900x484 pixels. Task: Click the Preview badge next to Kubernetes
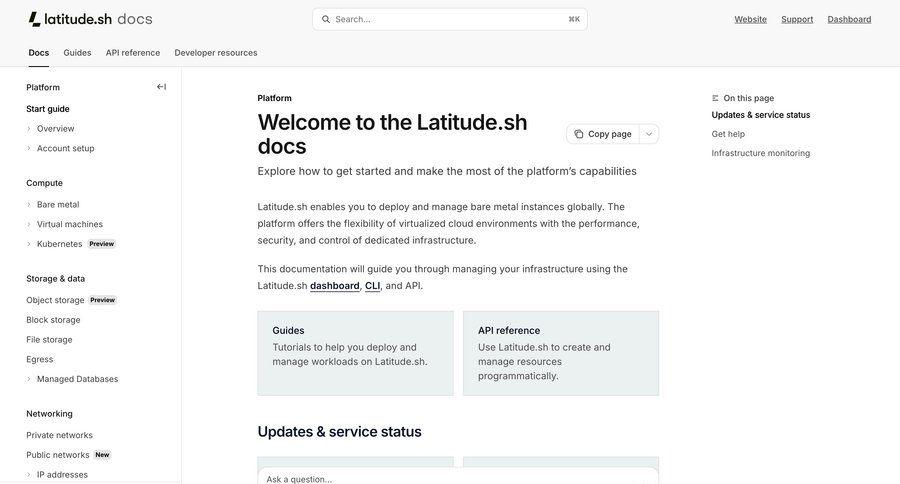click(x=102, y=244)
